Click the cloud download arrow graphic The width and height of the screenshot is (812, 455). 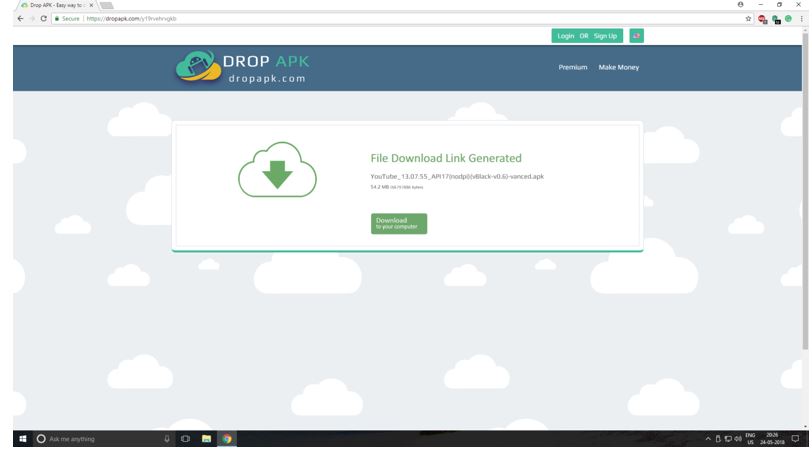tap(277, 169)
